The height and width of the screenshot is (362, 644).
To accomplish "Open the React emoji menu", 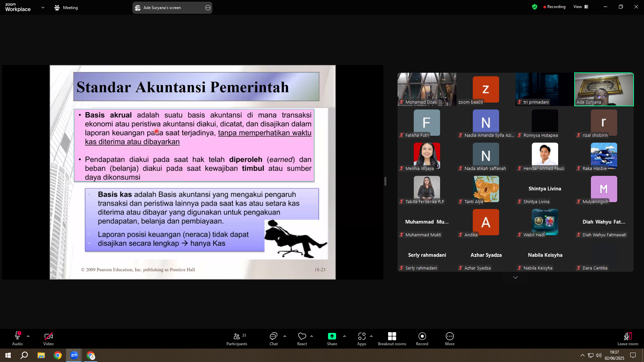I will click(x=302, y=339).
